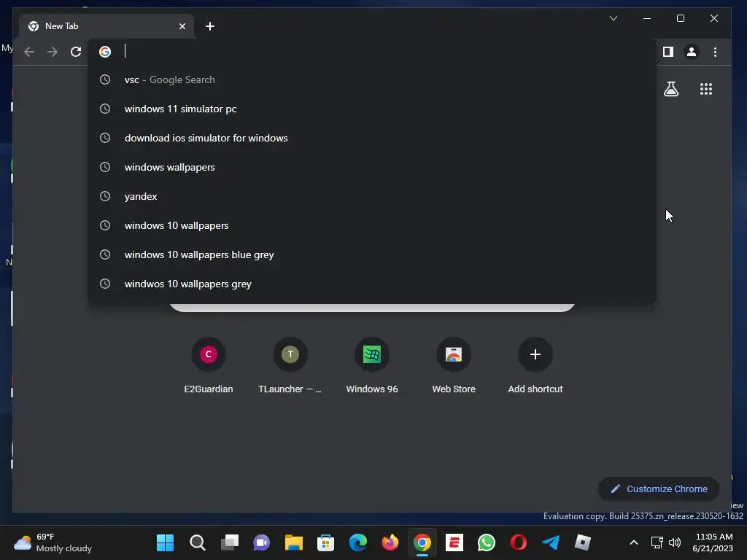Open Microsoft Store from taskbar
Screen dimensions: 747x560
pos(326,542)
